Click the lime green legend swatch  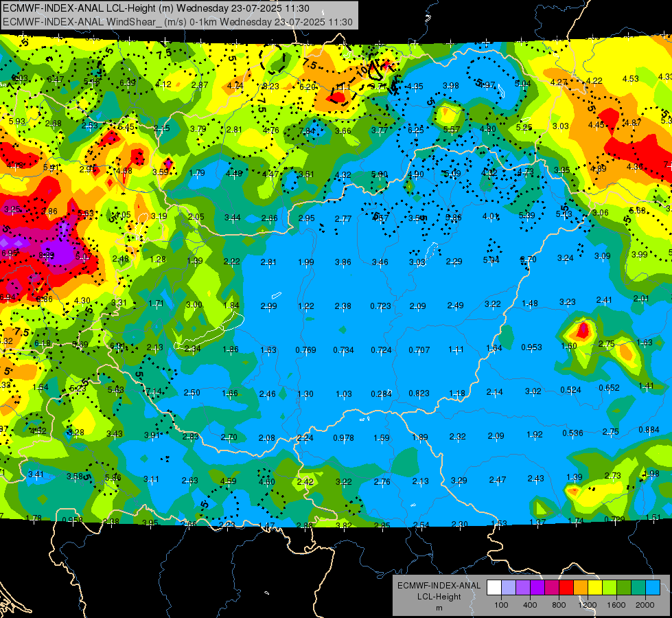[x=609, y=588]
